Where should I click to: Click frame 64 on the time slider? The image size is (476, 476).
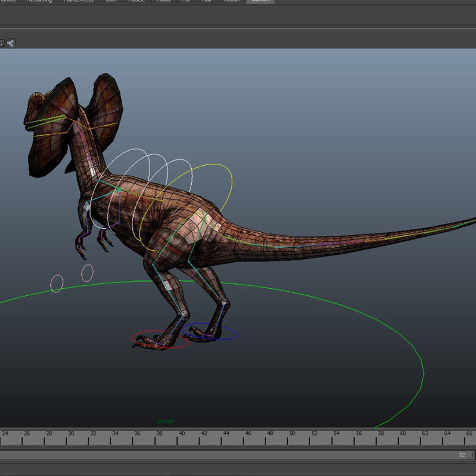point(447,434)
